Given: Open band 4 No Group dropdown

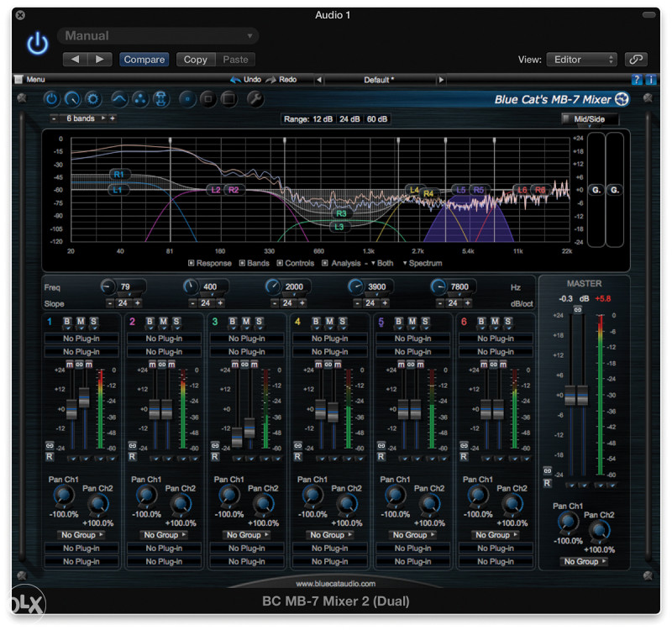Looking at the screenshot, I should click(x=330, y=535).
